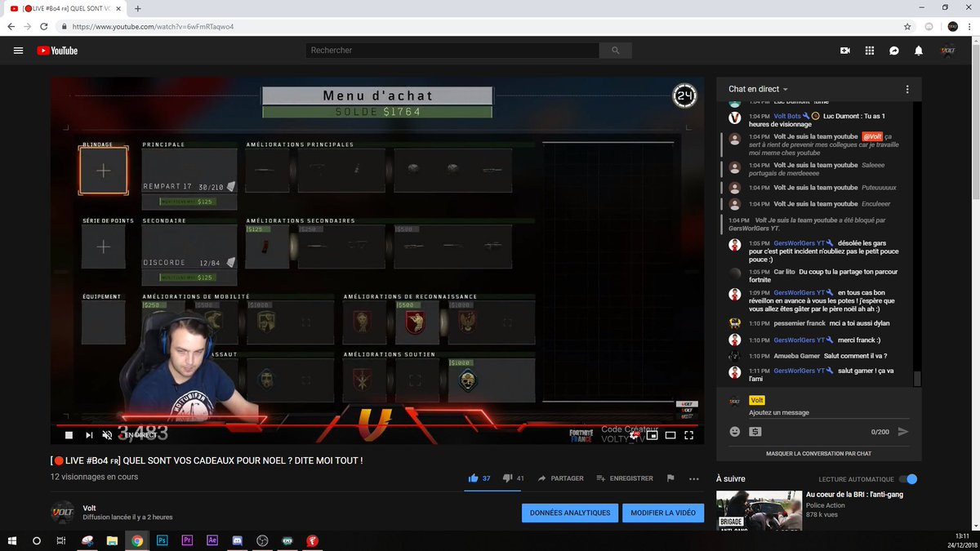Click the search magnifier button
The image size is (980, 551).
(x=615, y=51)
